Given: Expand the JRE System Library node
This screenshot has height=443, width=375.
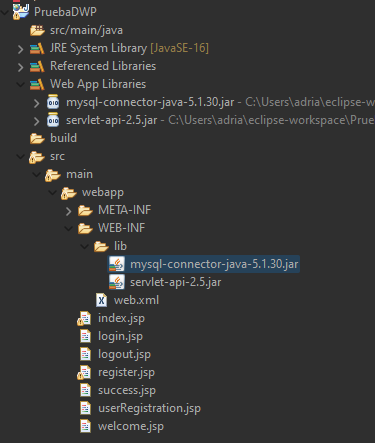Looking at the screenshot, I should tap(21, 49).
